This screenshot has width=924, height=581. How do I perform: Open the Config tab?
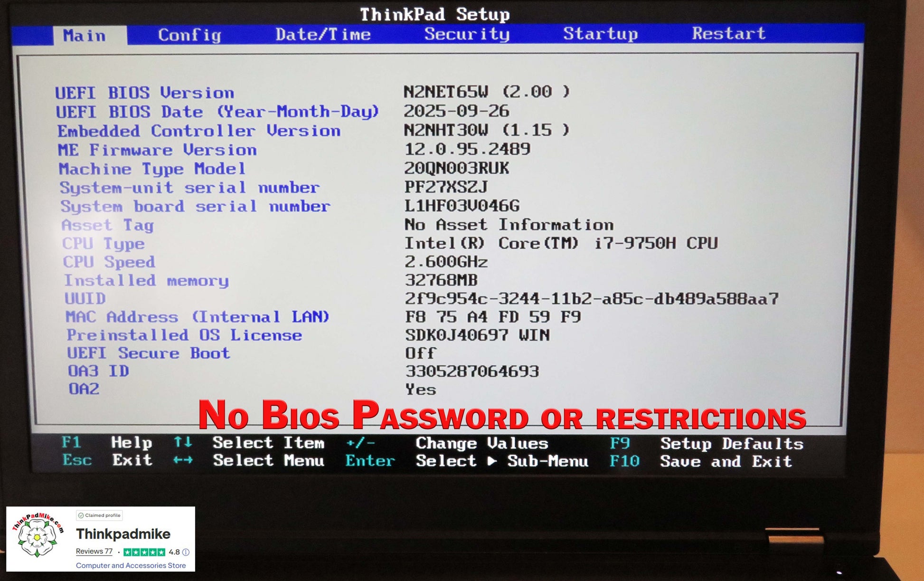189,35
